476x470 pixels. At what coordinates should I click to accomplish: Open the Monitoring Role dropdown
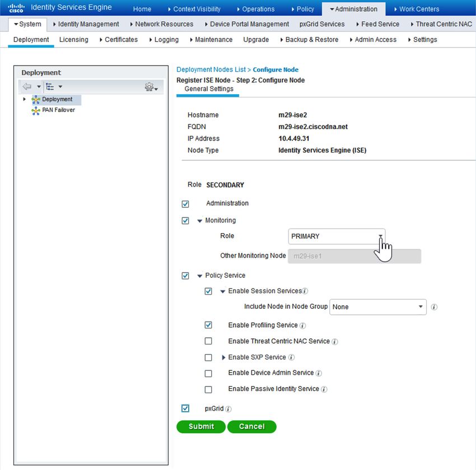(337, 236)
